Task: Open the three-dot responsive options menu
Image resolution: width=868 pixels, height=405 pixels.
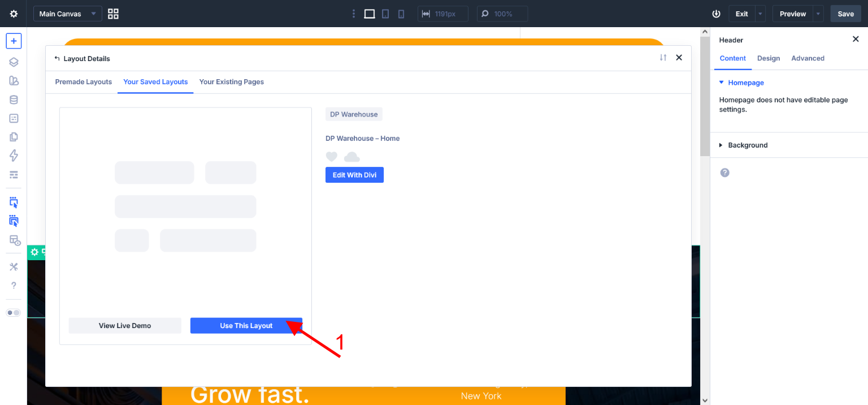Action: tap(354, 14)
